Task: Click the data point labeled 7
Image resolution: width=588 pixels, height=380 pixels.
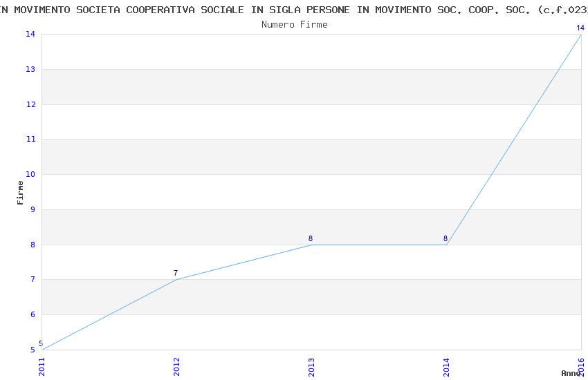Action: [x=176, y=274]
